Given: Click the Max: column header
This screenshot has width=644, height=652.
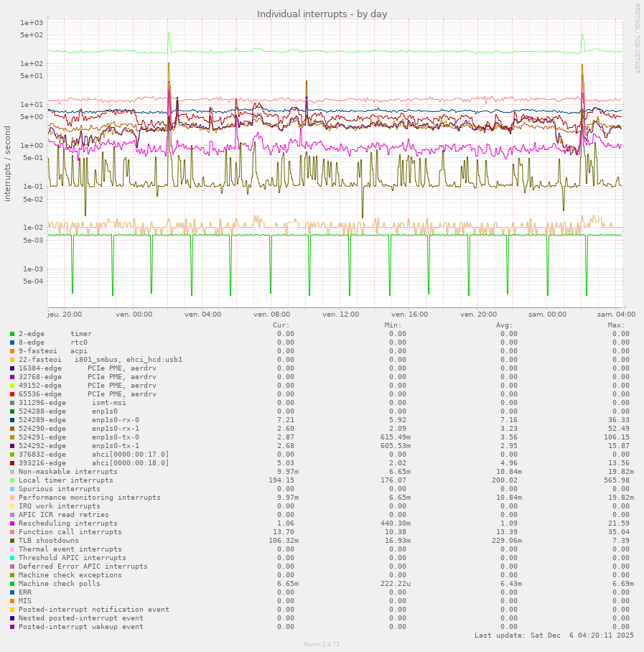Looking at the screenshot, I should tap(616, 325).
